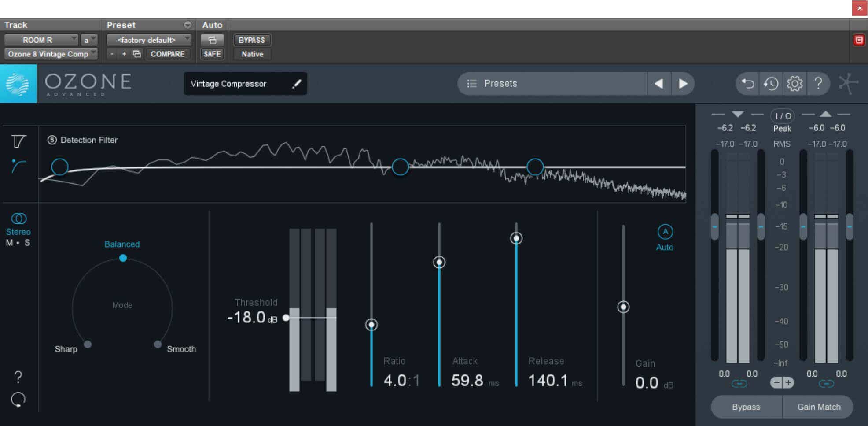868x426 pixels.
Task: Open the Presets list
Action: tap(552, 83)
